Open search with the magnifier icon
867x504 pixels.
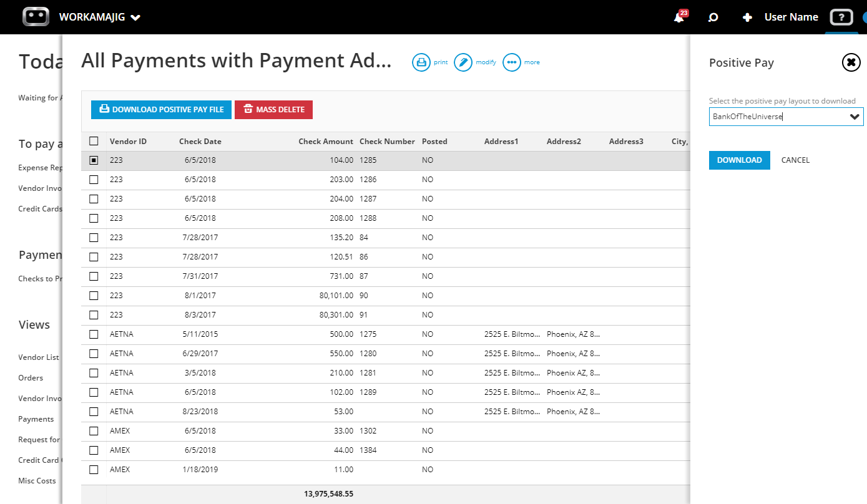713,17
